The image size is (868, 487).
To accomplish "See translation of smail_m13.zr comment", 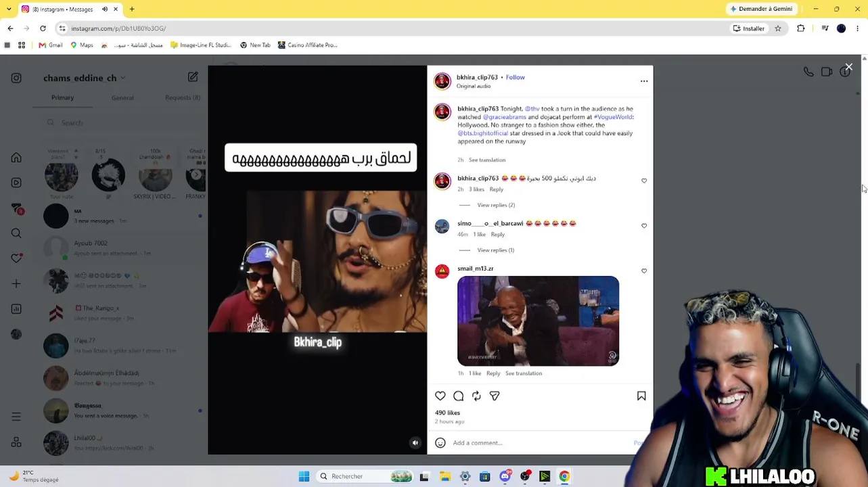I will pos(524,373).
